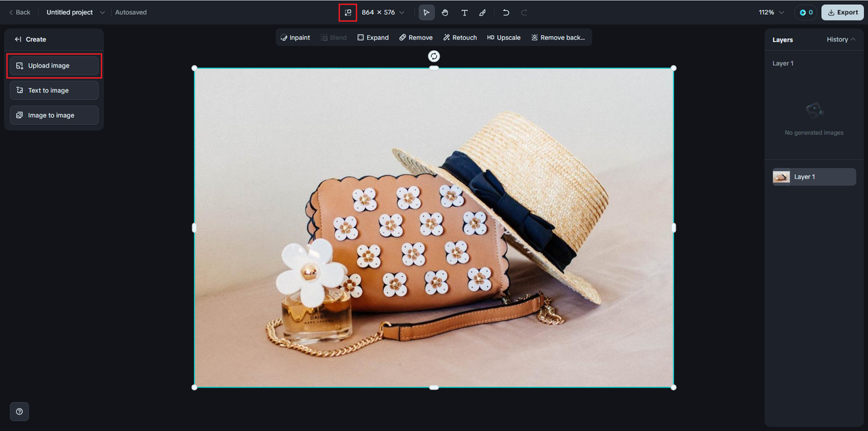Select the Hand pan tool
The height and width of the screenshot is (431, 868).
pos(446,12)
